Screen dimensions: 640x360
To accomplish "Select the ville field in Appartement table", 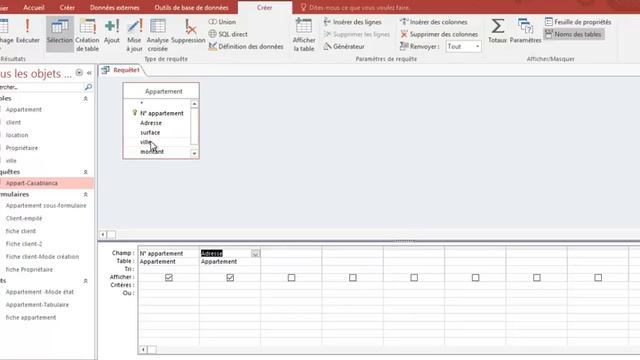I will (x=146, y=142).
